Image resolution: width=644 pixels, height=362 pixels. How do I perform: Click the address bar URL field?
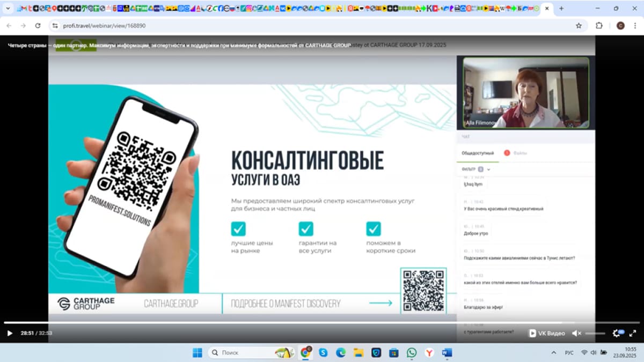pyautogui.click(x=268, y=25)
